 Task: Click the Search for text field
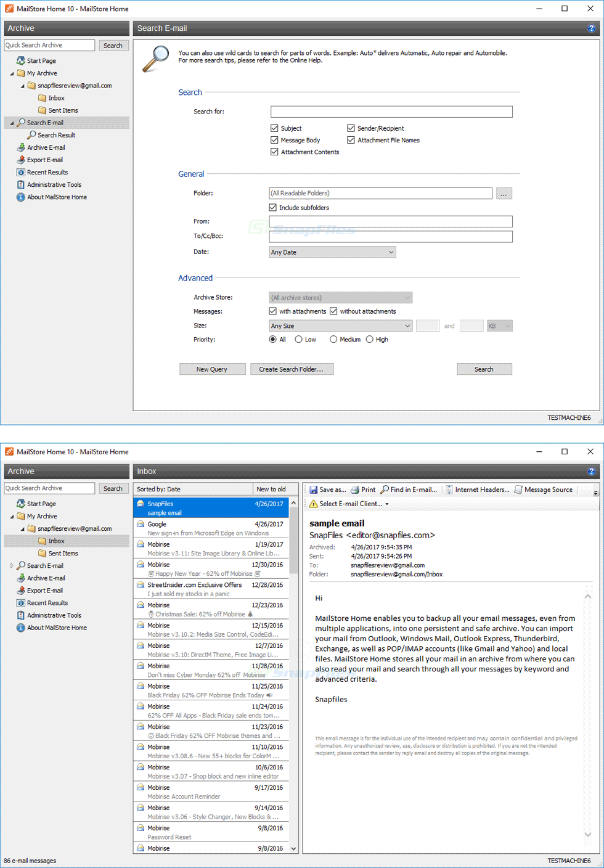coord(391,112)
